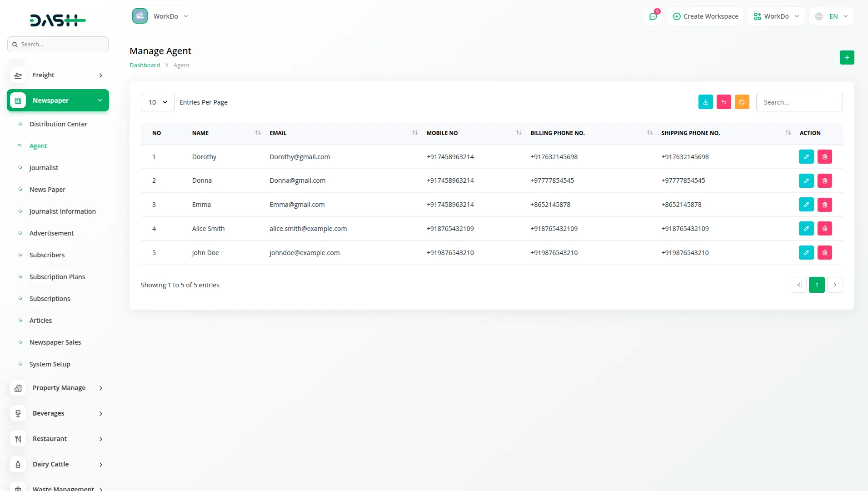Image resolution: width=868 pixels, height=491 pixels.
Task: Open the messages chat icon in the header
Action: [x=653, y=16]
